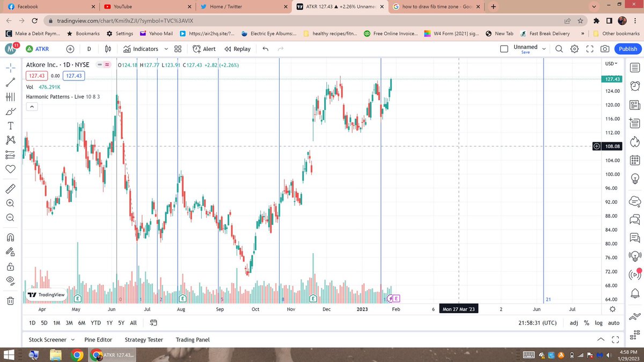Open the streams broadcast icon with red dot
Image resolution: width=644 pixels, height=362 pixels.
(x=634, y=274)
